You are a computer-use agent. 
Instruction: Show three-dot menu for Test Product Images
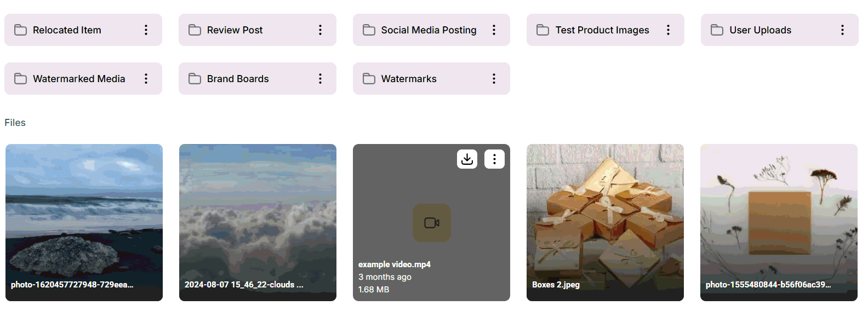click(x=668, y=30)
